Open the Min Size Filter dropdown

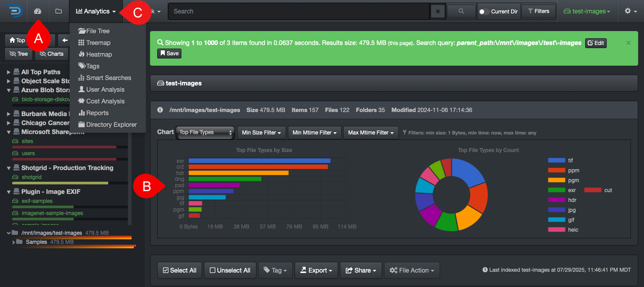coord(261,133)
